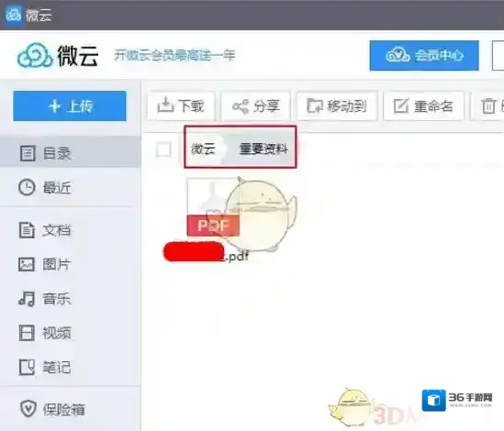
Task: Open the 最近 recent files view
Action: pos(70,188)
